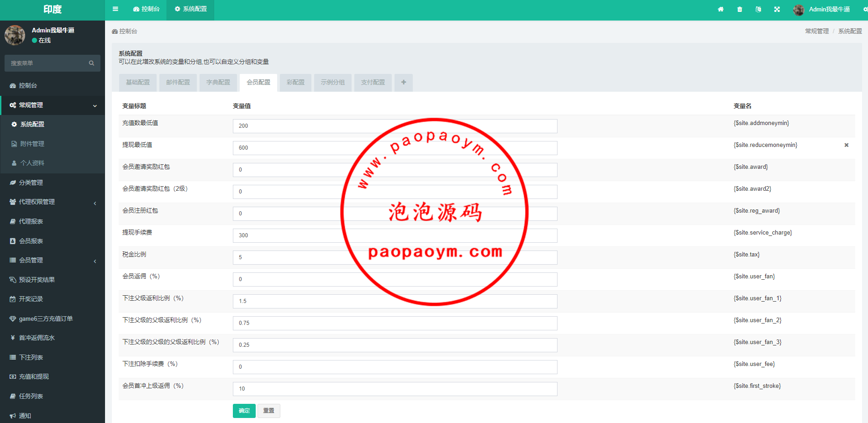The height and width of the screenshot is (423, 868).
Task: Edit the 会员首冲上级返佣（%） input field
Action: click(395, 389)
